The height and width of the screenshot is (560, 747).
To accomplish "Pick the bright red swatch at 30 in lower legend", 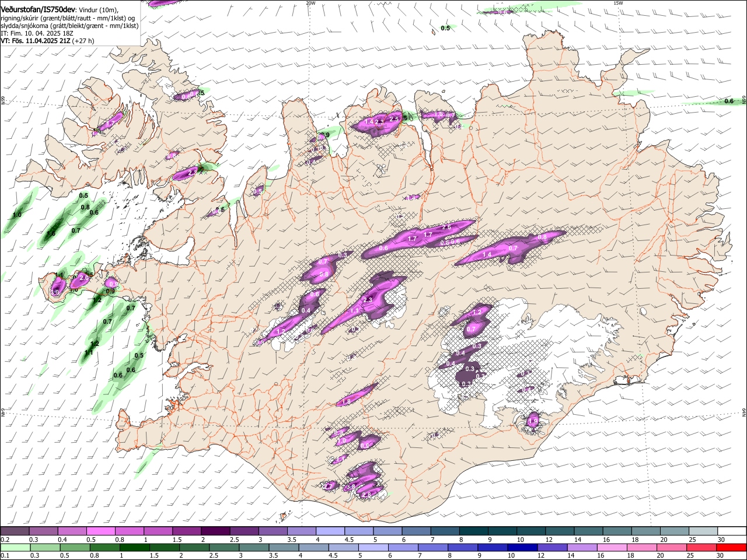I will [732, 547].
